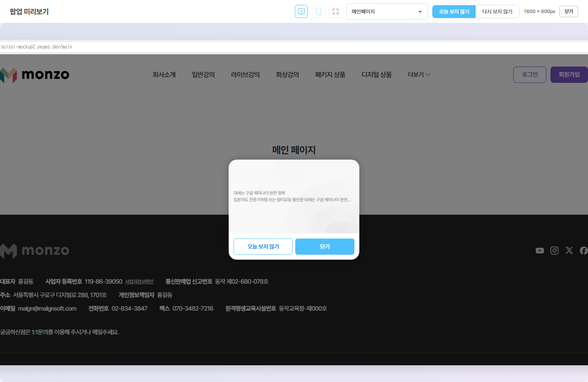588x382 pixels.
Task: Open 라이브강의 menu item
Action: [245, 75]
